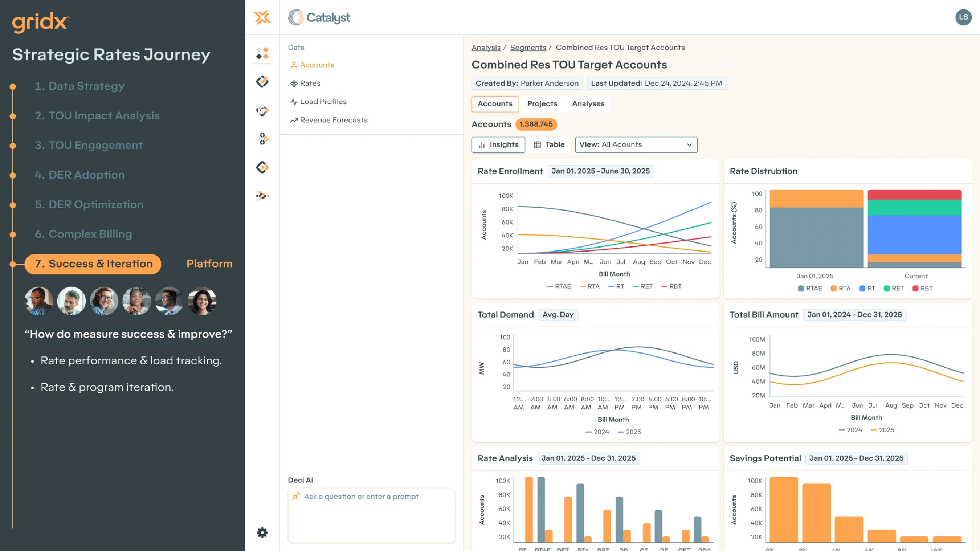Toggle RTAE series in Rate Enrollment legend
This screenshot has height=551, width=980.
[x=559, y=287]
